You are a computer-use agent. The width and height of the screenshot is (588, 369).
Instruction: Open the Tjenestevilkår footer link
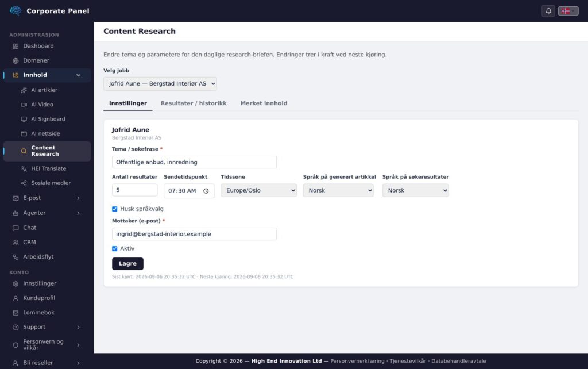pos(408,361)
